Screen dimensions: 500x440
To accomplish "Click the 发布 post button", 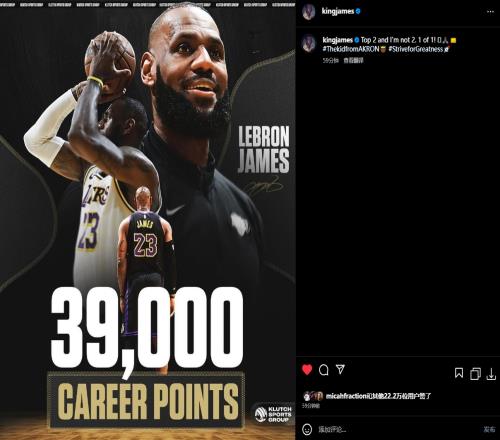I will 489,429.
